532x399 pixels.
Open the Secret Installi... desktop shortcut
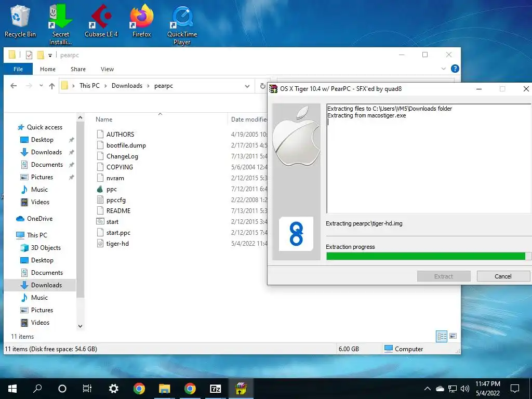[60, 24]
